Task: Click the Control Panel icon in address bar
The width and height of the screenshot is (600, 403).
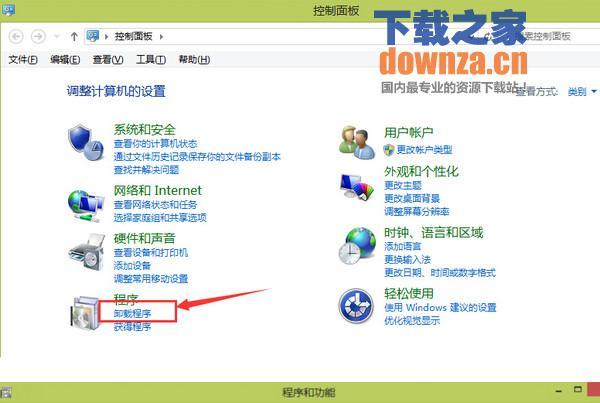Action: (x=93, y=36)
